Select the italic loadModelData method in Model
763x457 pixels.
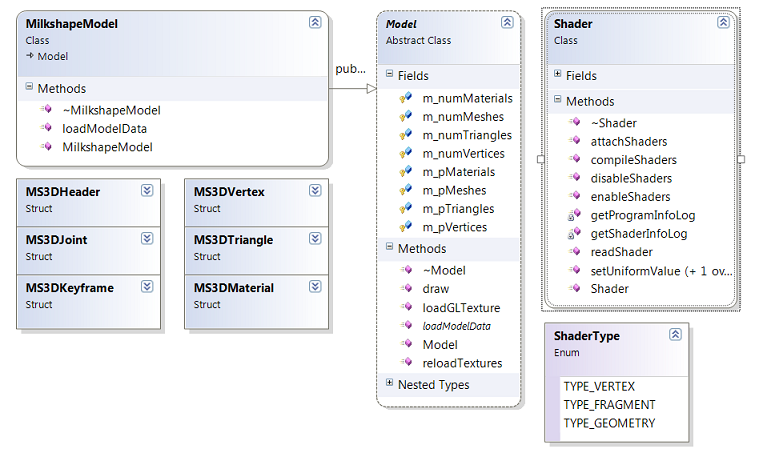point(456,326)
